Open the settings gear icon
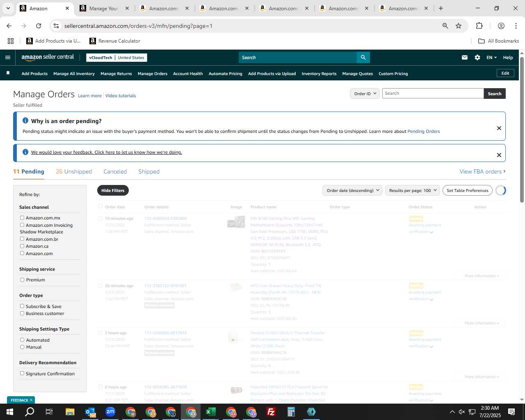The width and height of the screenshot is (525, 420). (x=477, y=57)
